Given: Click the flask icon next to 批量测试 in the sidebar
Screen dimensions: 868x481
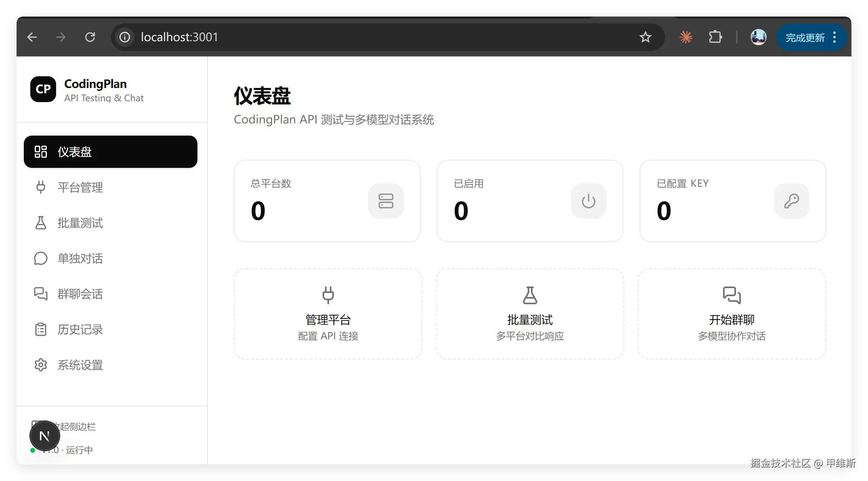Looking at the screenshot, I should [41, 223].
